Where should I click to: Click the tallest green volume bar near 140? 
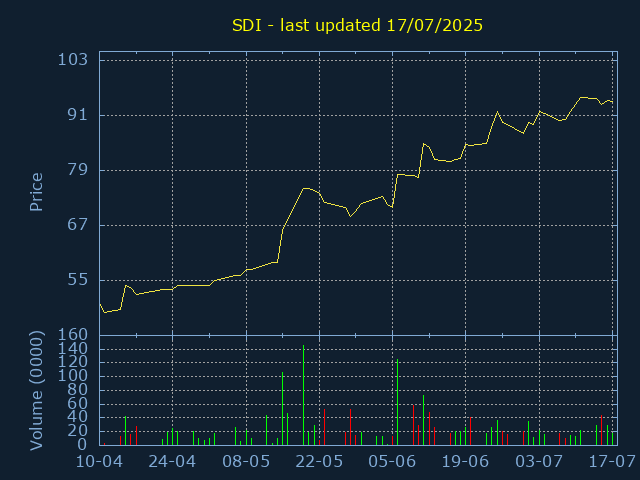tap(303, 395)
